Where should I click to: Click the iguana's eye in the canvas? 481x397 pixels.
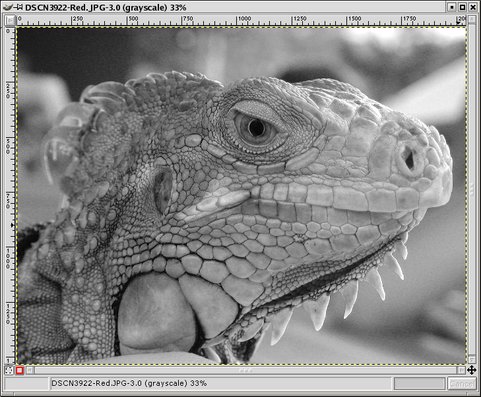256,128
